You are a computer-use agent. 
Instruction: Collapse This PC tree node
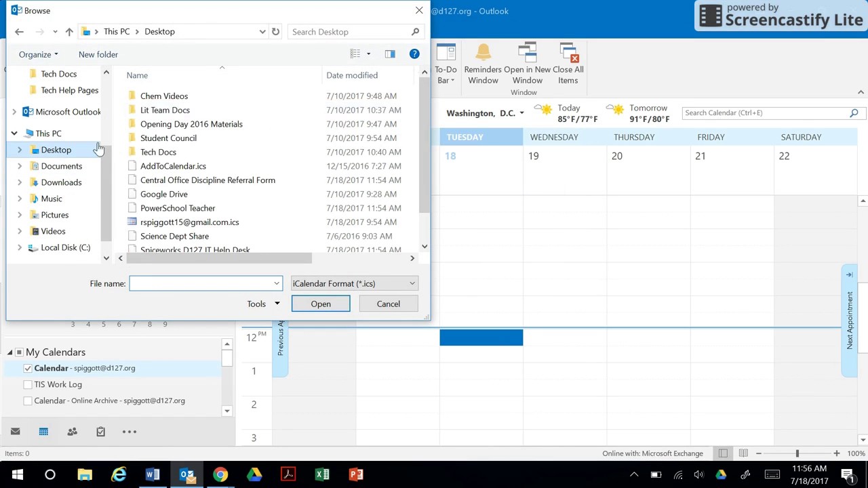14,134
